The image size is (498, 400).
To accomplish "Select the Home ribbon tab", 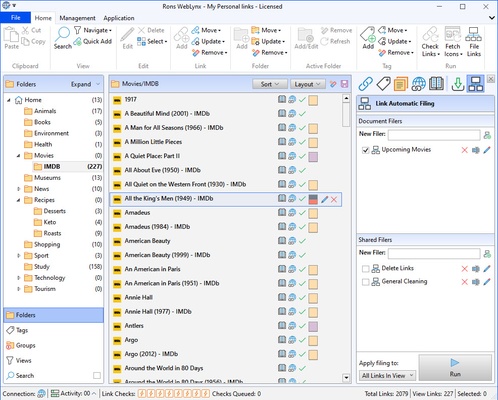I will [x=43, y=18].
